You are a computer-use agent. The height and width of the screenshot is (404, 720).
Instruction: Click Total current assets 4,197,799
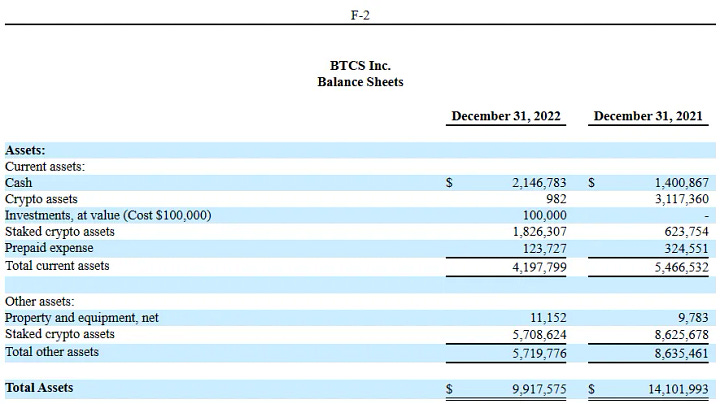[x=539, y=267]
